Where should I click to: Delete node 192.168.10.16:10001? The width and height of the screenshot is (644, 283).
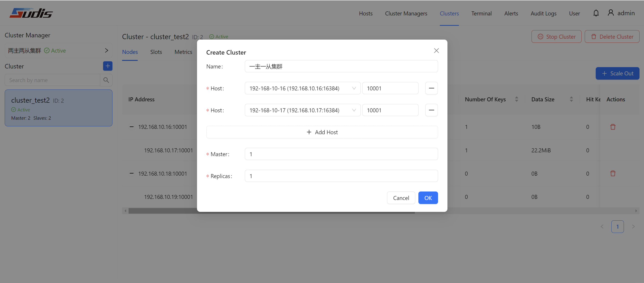[x=613, y=127]
